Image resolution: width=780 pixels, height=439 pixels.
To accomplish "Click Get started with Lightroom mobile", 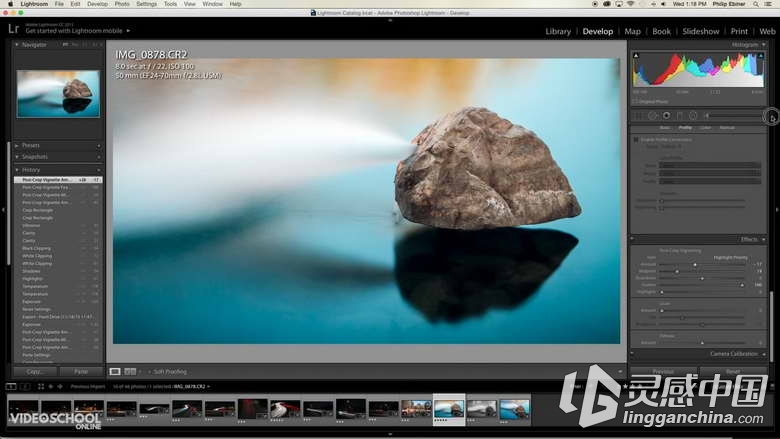I will (x=74, y=31).
